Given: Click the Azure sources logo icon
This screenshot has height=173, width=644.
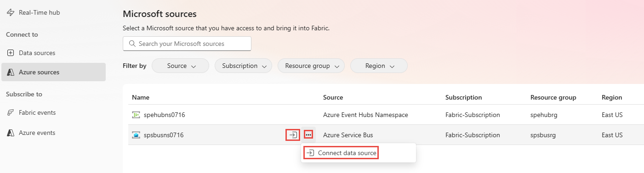Looking at the screenshot, I should click(x=11, y=73).
